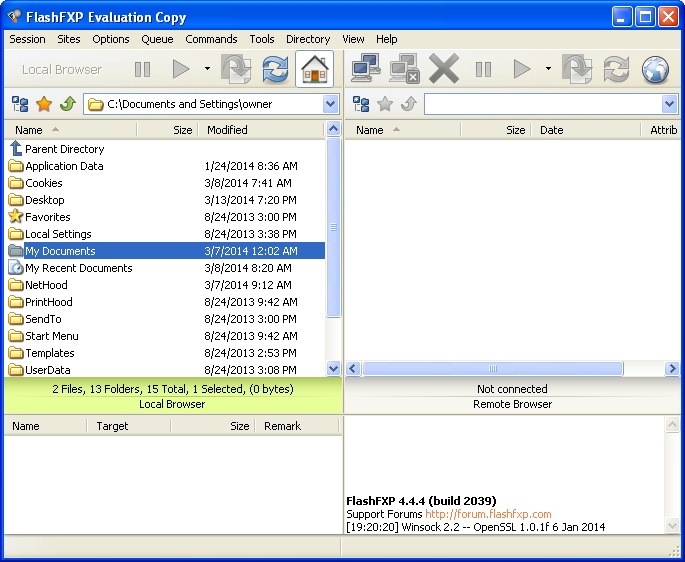685x562 pixels.
Task: Click the empty remote path field
Action: pyautogui.click(x=543, y=104)
